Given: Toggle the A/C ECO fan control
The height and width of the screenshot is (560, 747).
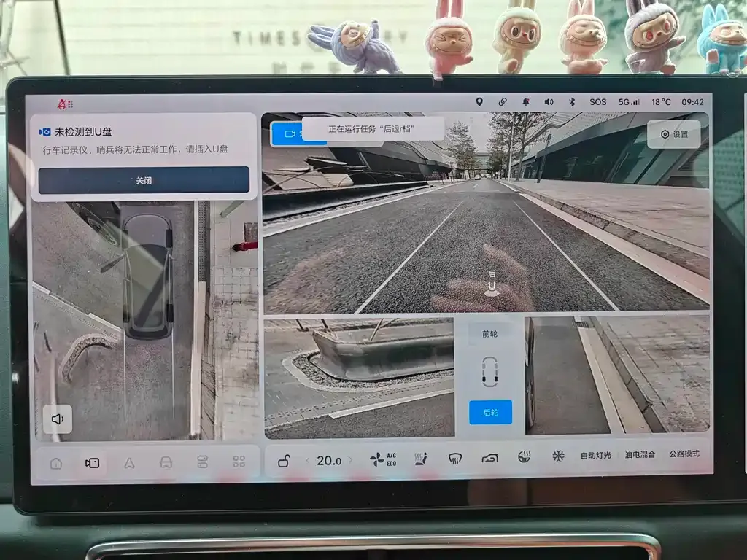Looking at the screenshot, I should (x=383, y=459).
